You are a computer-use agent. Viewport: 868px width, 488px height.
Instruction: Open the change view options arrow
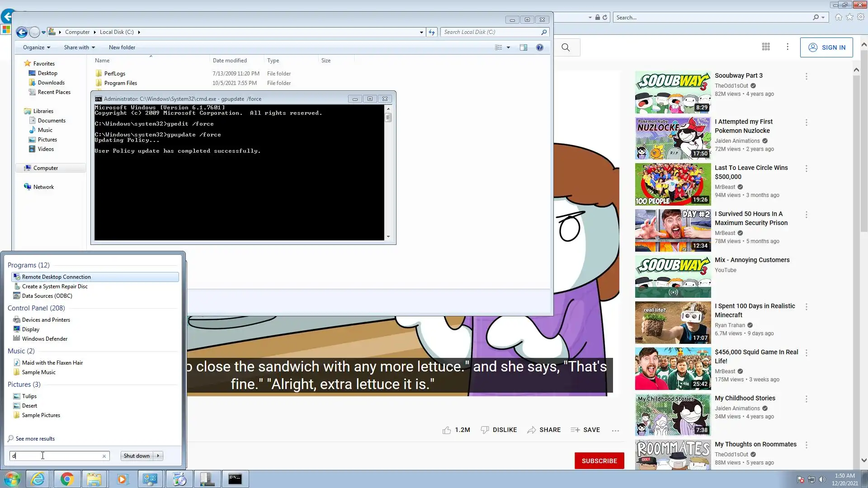pos(508,47)
